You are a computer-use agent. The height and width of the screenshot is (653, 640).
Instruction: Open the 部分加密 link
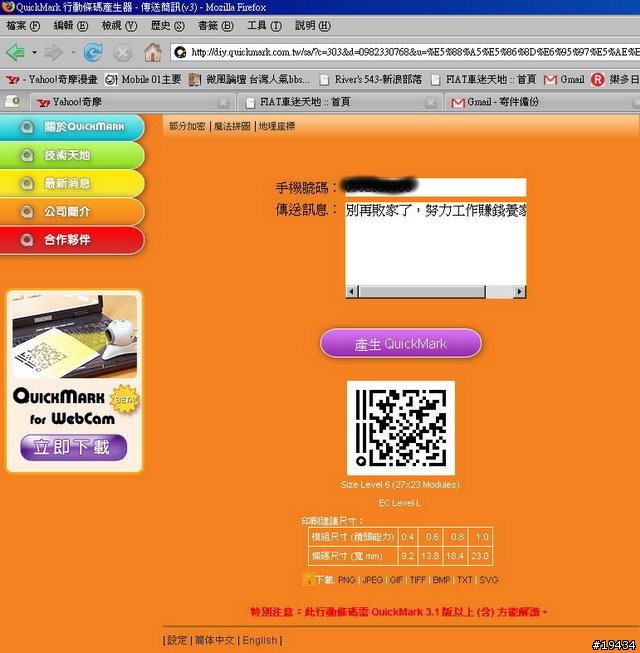pos(187,126)
